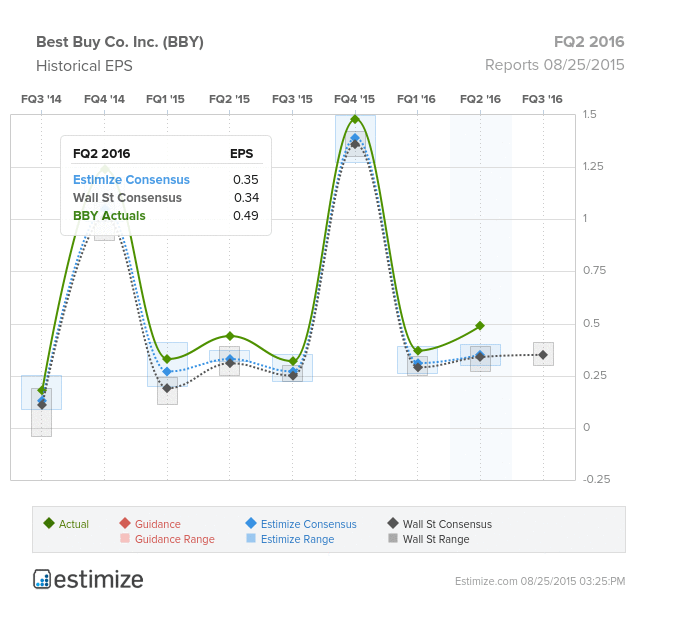
Task: Click the FQ1 '15 Estimize consensus blue point
Action: [x=167, y=372]
